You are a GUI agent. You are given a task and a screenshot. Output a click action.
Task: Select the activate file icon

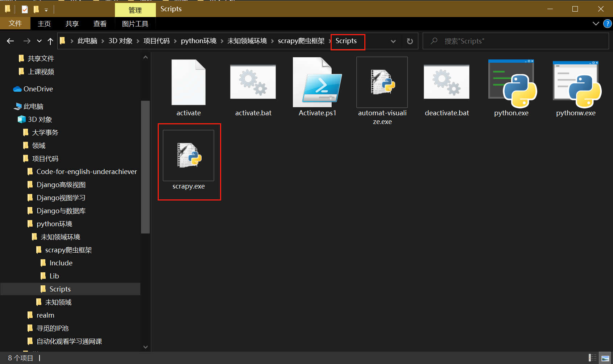coord(189,82)
